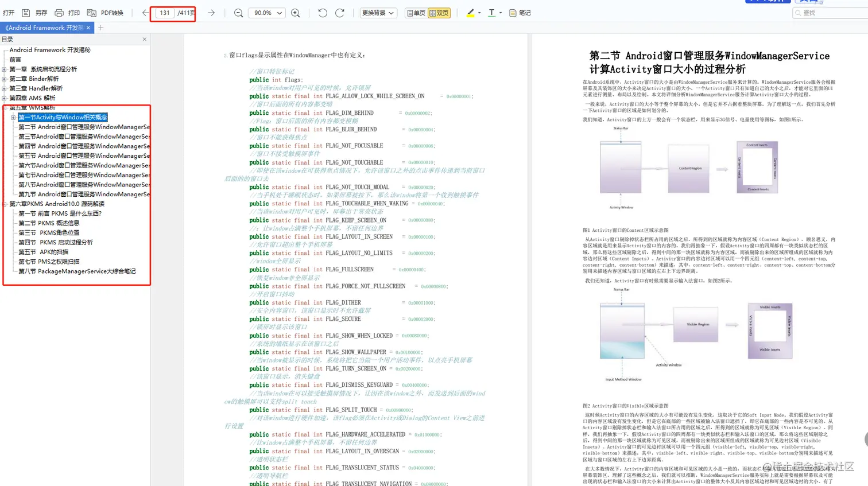The width and height of the screenshot is (868, 486).
Task: Click the PDF转换 convert icon
Action: click(92, 13)
